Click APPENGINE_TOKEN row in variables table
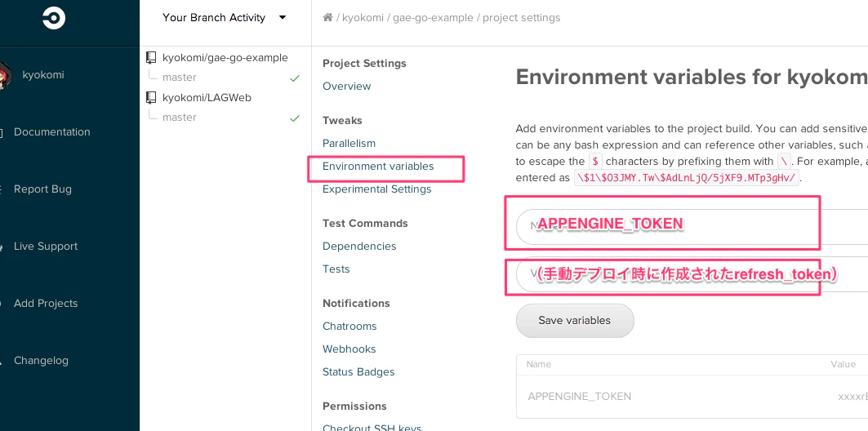The image size is (868, 431). pos(692,396)
